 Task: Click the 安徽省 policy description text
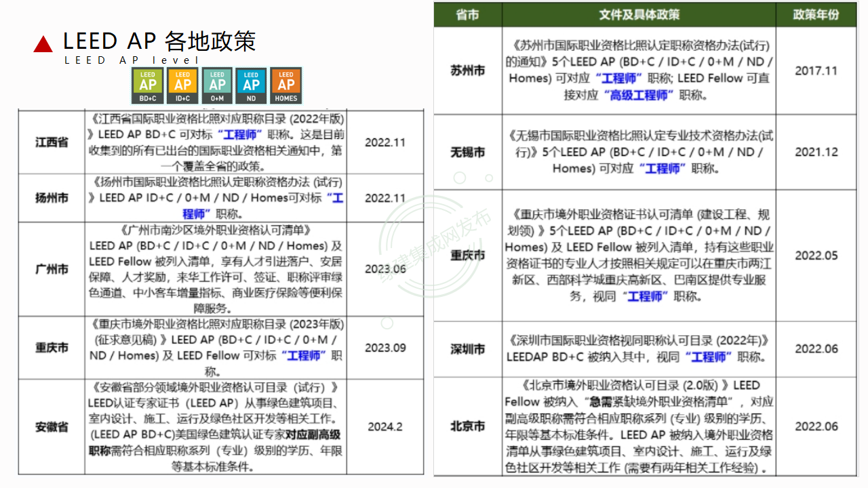pyautogui.click(x=216, y=427)
